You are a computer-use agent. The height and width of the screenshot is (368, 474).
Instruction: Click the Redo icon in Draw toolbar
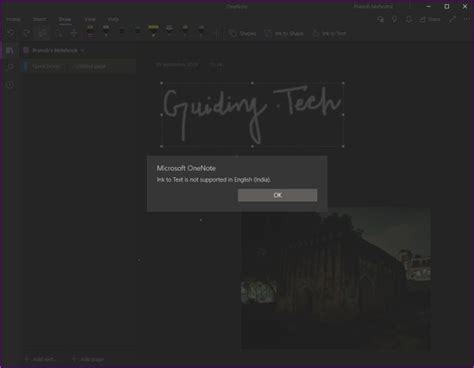[27, 33]
